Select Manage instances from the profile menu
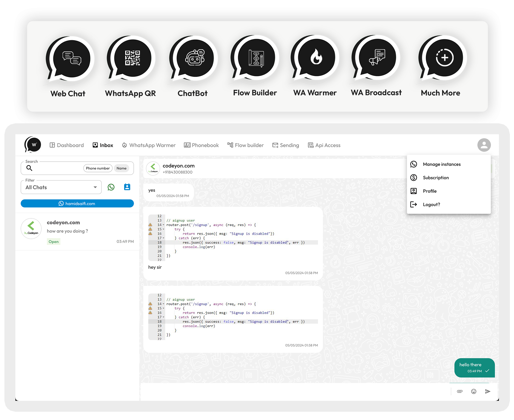 (x=441, y=164)
